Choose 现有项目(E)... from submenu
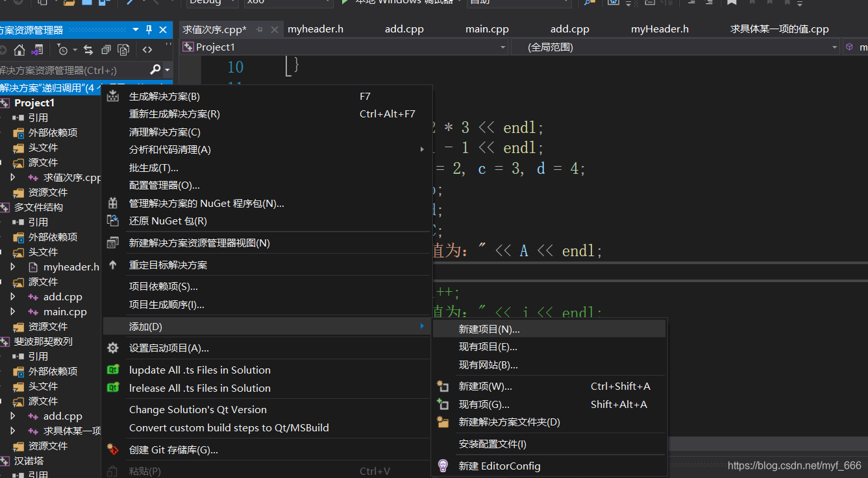Viewport: 868px width, 478px height. coord(549,347)
